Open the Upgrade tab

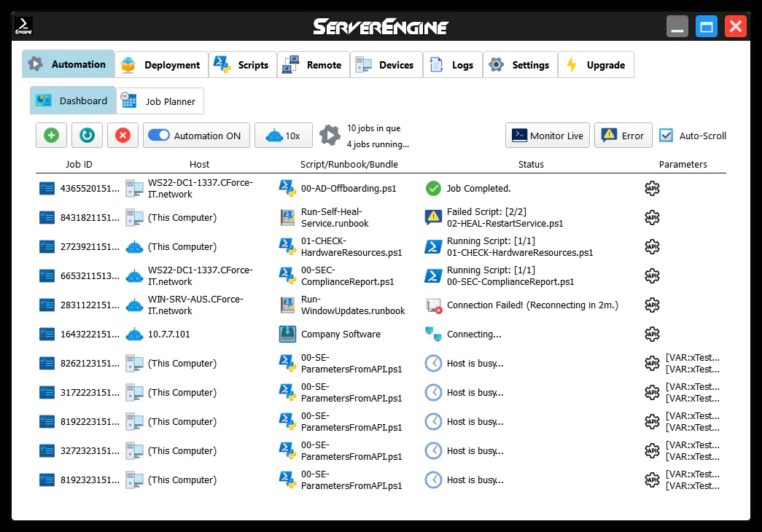coord(596,65)
